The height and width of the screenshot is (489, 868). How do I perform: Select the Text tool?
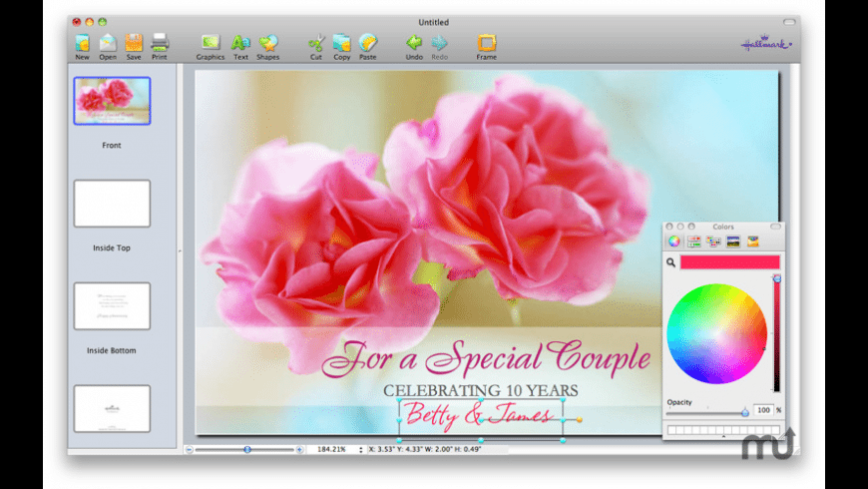coord(240,43)
